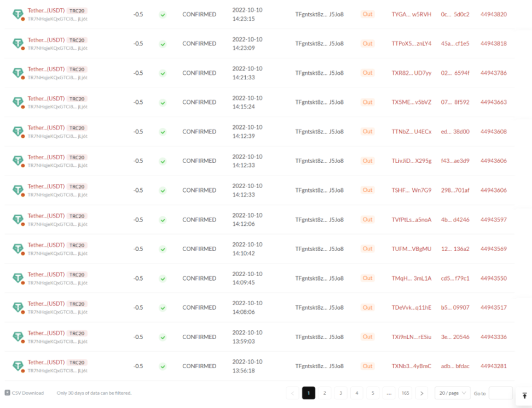Jump to last page 165
This screenshot has height=408, width=532.
[405, 393]
